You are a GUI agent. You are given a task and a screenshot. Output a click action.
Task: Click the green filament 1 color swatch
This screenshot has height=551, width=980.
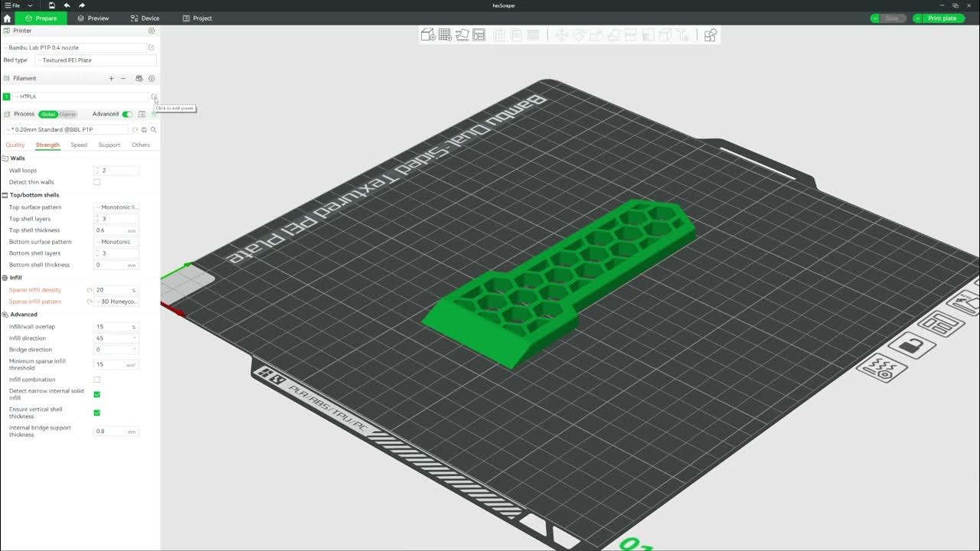click(7, 96)
